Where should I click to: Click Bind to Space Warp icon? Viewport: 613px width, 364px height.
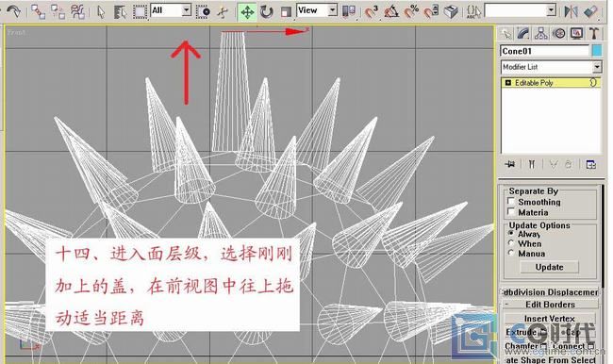78,11
